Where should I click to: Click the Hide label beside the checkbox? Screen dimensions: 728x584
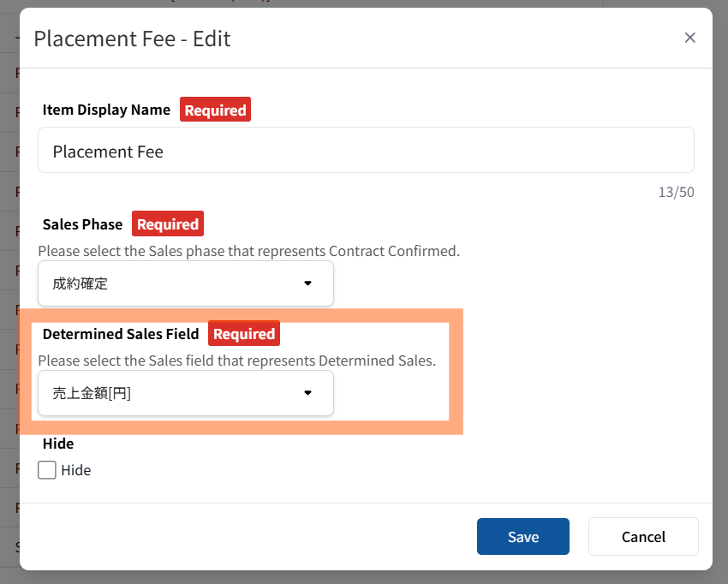(75, 470)
